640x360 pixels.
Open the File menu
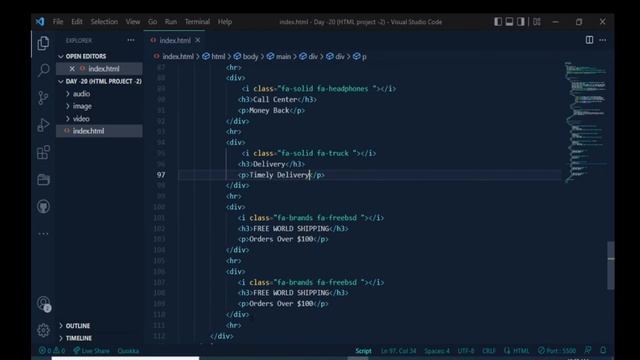pyautogui.click(x=58, y=22)
